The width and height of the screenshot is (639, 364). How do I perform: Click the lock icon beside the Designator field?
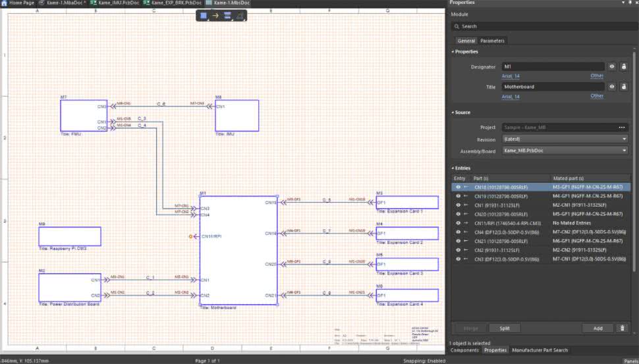(x=623, y=66)
